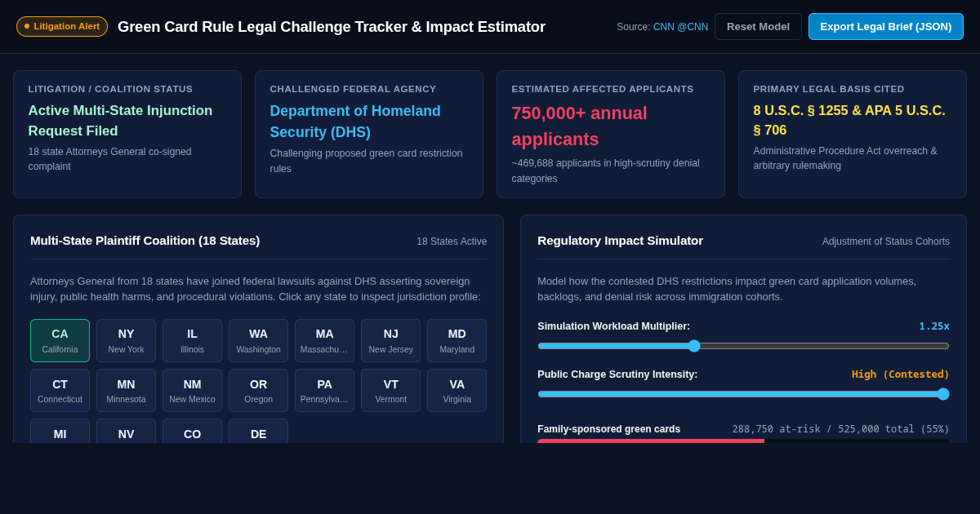Select the NV state tile
The width and height of the screenshot is (980, 514).
(x=126, y=432)
